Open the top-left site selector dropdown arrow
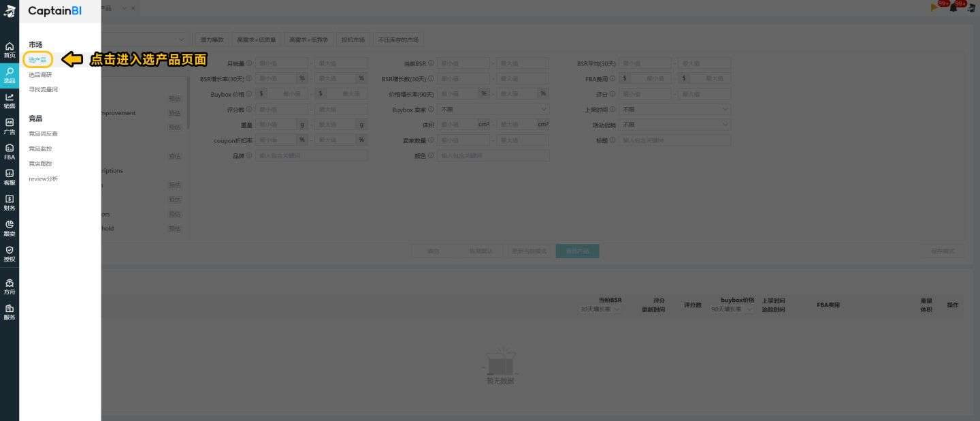 pos(181,40)
